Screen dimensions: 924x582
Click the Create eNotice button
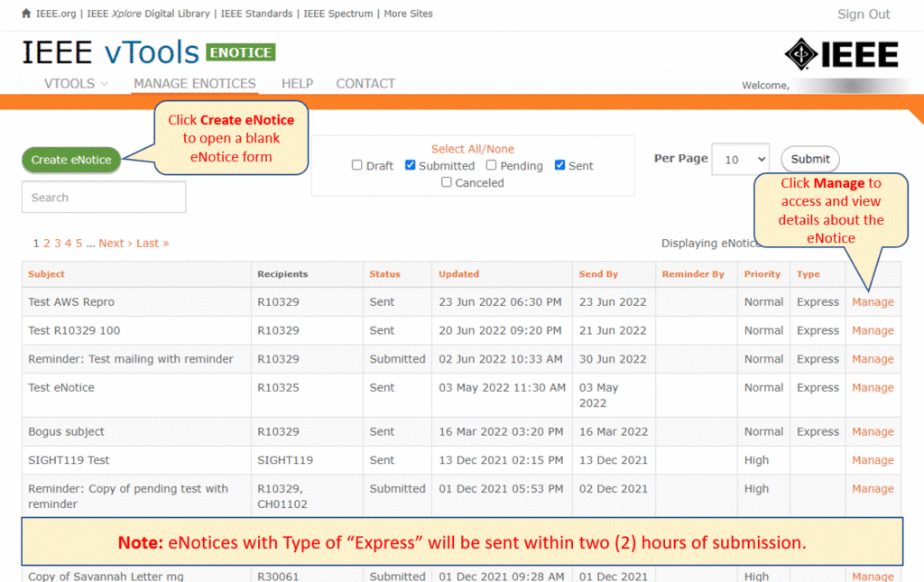(70, 160)
